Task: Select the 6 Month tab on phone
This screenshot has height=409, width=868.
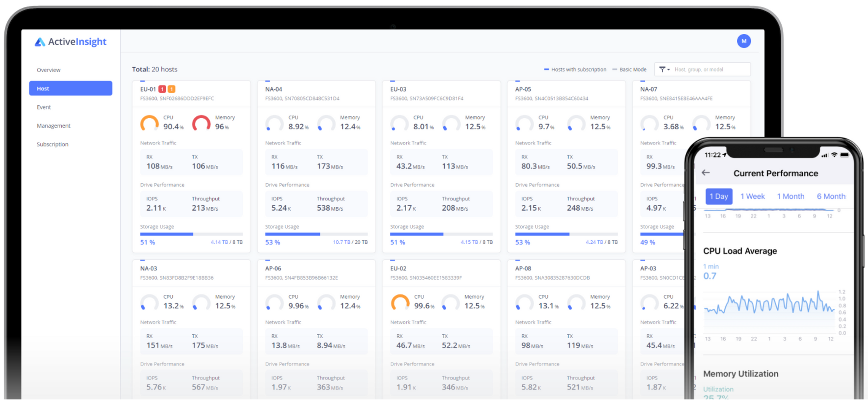Action: tap(831, 196)
